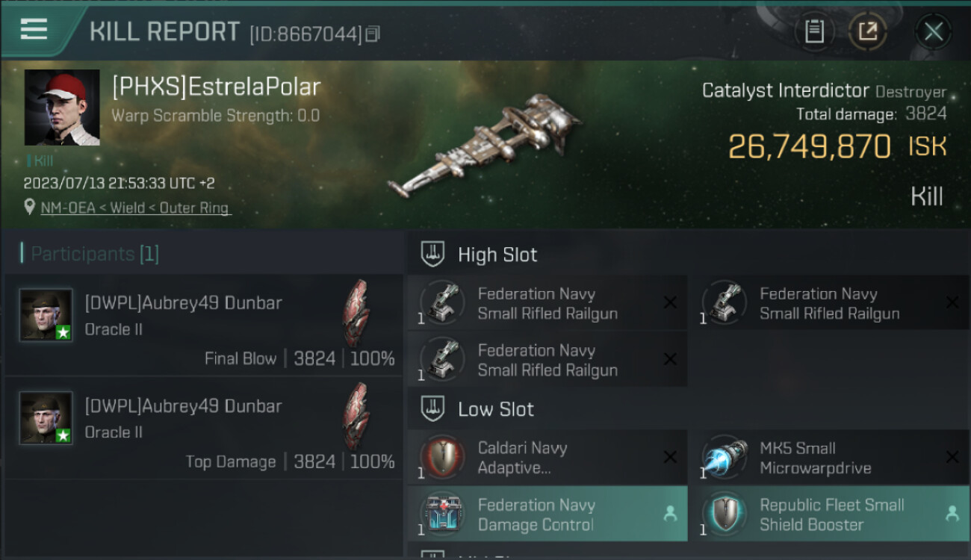971x560 pixels.
Task: Open the Participants [1] panel header
Action: (x=90, y=254)
